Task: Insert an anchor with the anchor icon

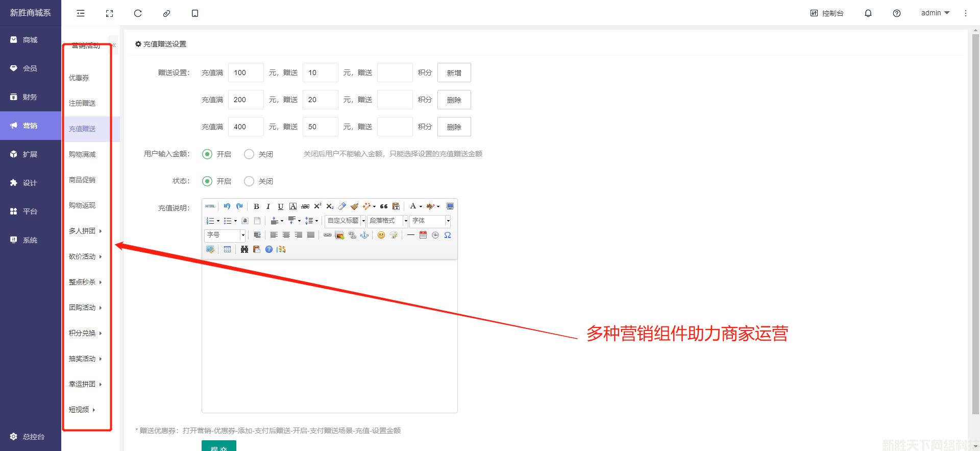Action: pyautogui.click(x=364, y=235)
